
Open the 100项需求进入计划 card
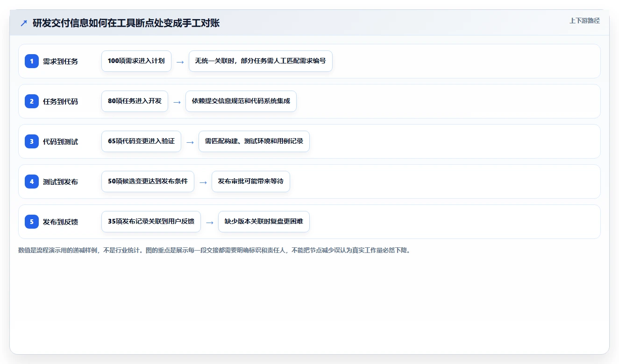[136, 61]
